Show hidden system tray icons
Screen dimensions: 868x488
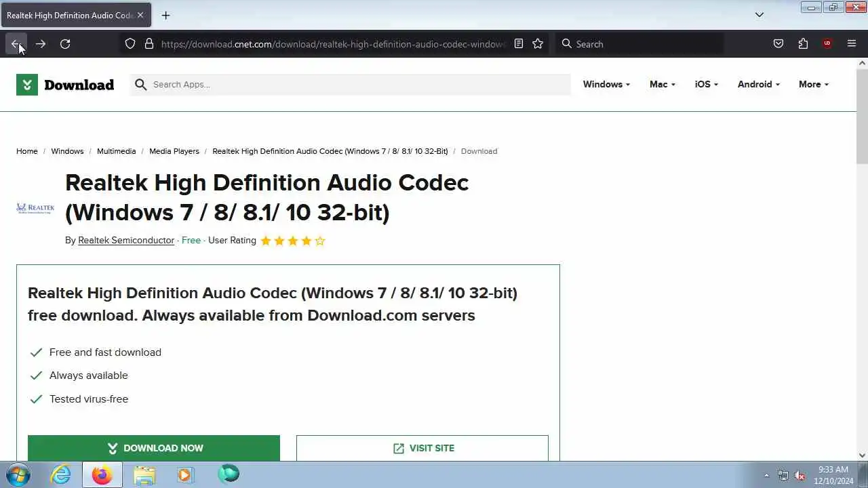pos(766,475)
